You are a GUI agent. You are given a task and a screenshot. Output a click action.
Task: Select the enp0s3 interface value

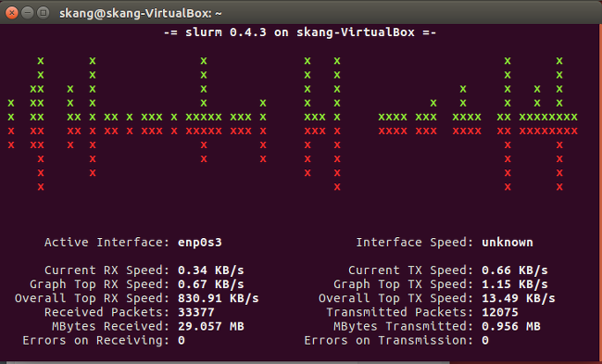pyautogui.click(x=200, y=243)
